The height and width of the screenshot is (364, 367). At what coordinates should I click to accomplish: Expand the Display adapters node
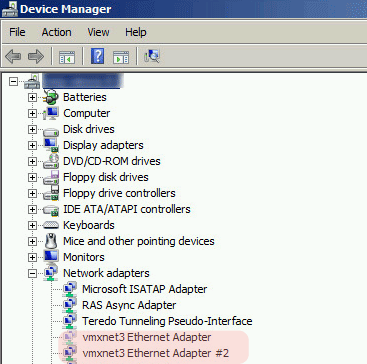[32, 146]
